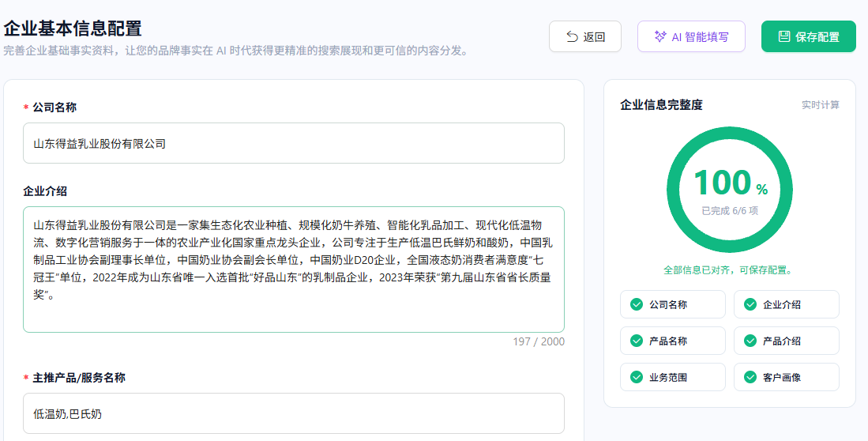This screenshot has height=441, width=868.
Task: Click the 产品介绍 completion chip
Action: (x=786, y=341)
